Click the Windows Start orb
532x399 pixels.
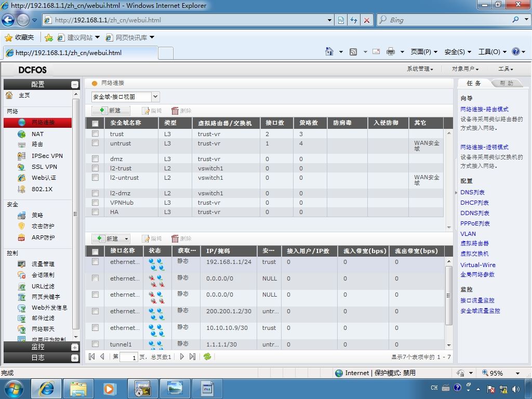point(14,389)
